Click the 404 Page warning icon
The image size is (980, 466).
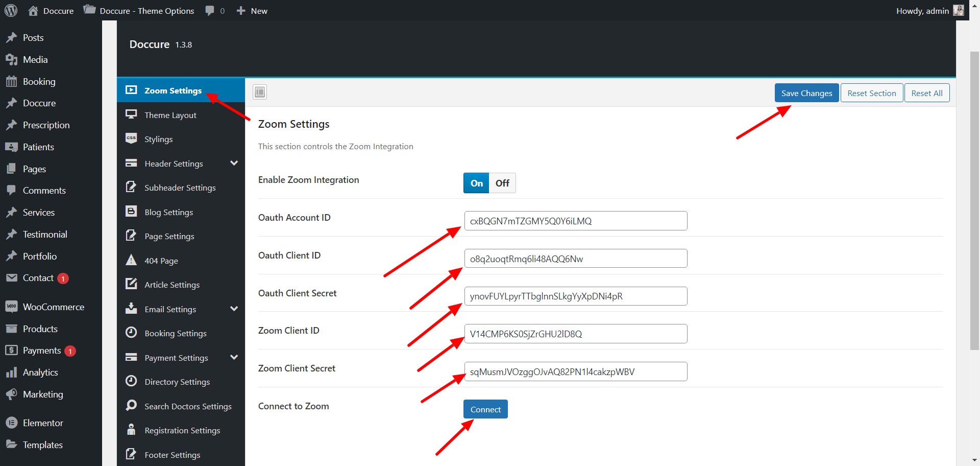tap(131, 261)
